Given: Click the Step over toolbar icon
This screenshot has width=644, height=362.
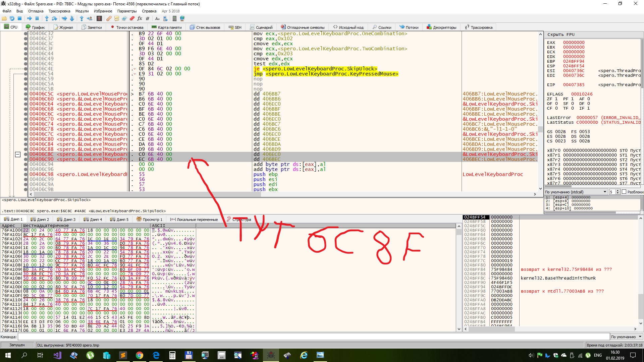Looking at the screenshot, I should pyautogui.click(x=54, y=18).
